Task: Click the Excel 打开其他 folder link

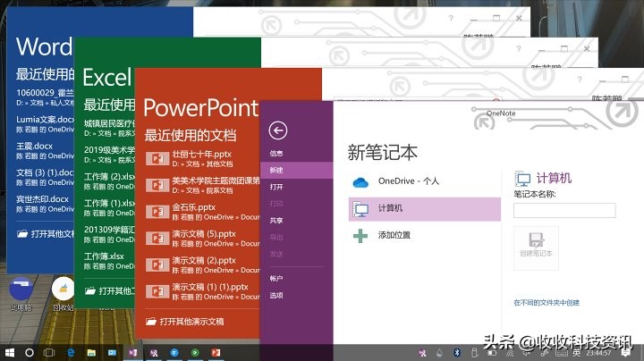Action: [x=110, y=291]
